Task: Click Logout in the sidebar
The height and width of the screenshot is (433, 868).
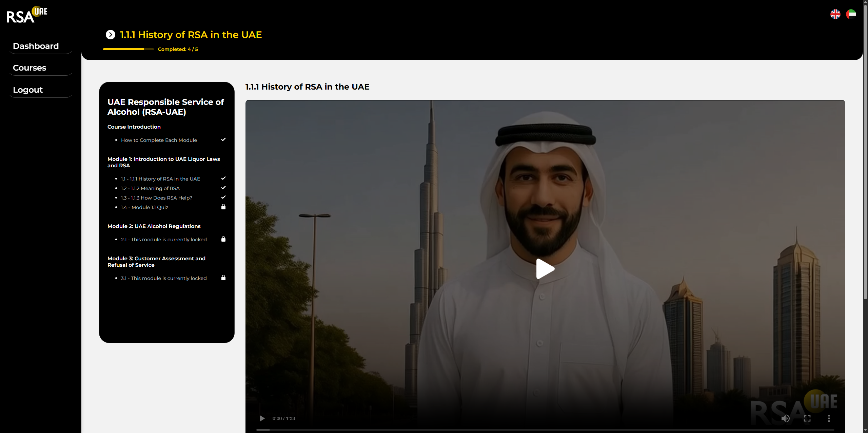Action: point(28,90)
